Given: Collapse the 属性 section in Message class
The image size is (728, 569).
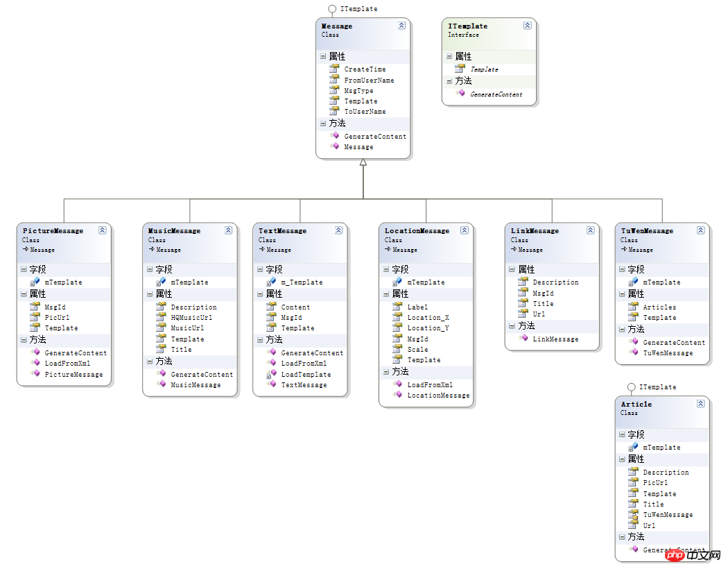Looking at the screenshot, I should (323, 56).
